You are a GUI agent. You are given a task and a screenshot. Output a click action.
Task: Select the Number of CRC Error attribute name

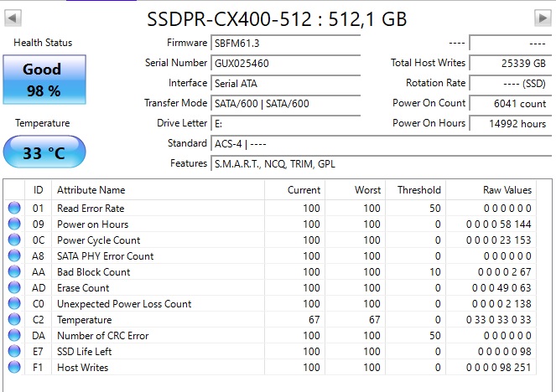pos(103,336)
